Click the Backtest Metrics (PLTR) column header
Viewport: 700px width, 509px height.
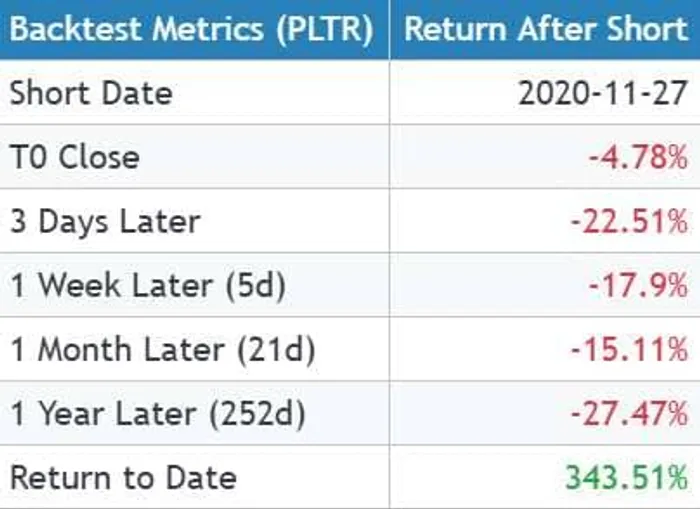[x=191, y=28]
